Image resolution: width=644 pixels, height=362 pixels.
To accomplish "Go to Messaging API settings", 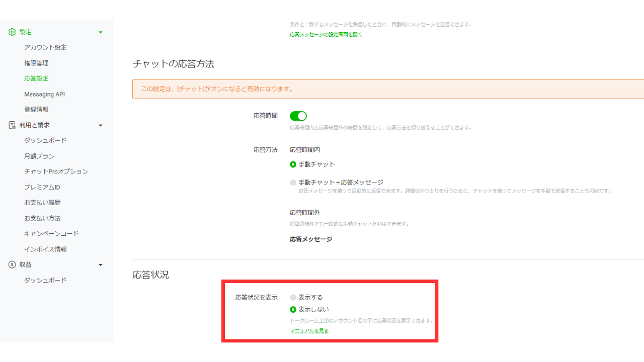I will click(x=44, y=94).
